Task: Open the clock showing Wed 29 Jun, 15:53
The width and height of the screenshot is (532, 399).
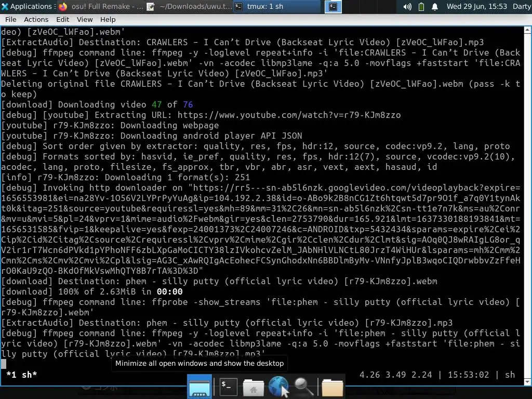Action: (x=476, y=6)
